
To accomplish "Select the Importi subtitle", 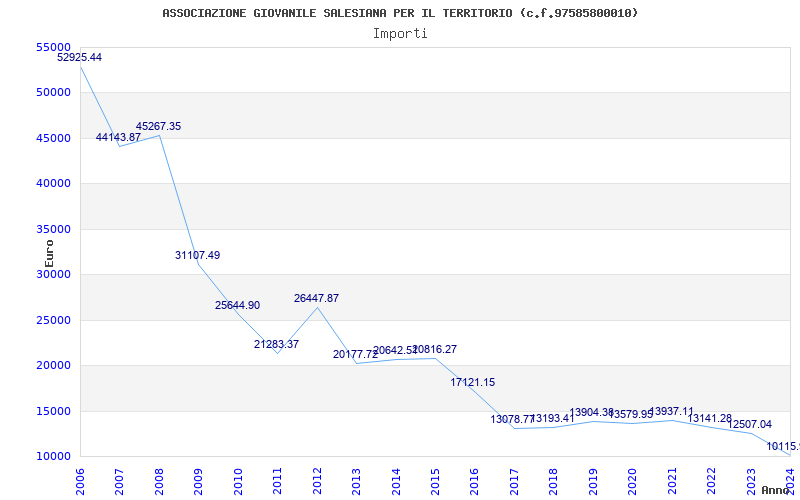I will [x=400, y=34].
